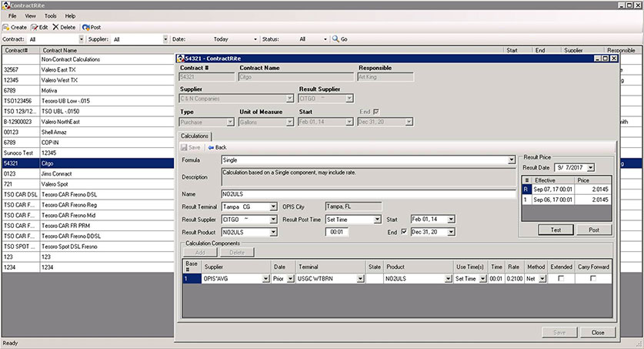
Task: Toggle the disabled End checkbox in header
Action: pyautogui.click(x=376, y=112)
